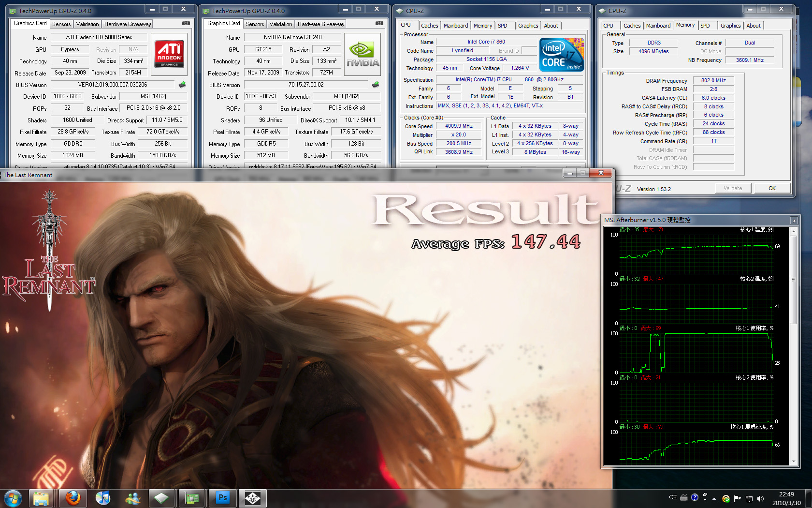Image resolution: width=812 pixels, height=508 pixels.
Task: Switch to About tab in left CPU-Z
Action: [551, 26]
